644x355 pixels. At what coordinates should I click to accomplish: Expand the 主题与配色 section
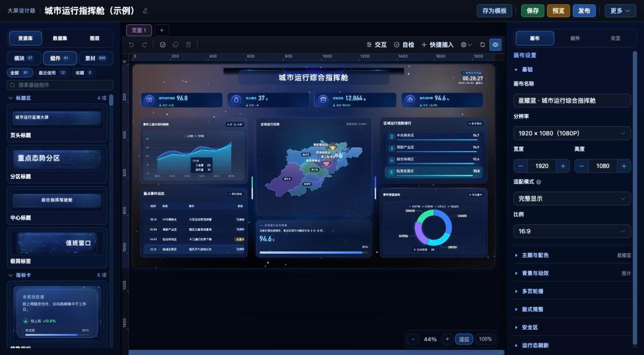(572, 255)
